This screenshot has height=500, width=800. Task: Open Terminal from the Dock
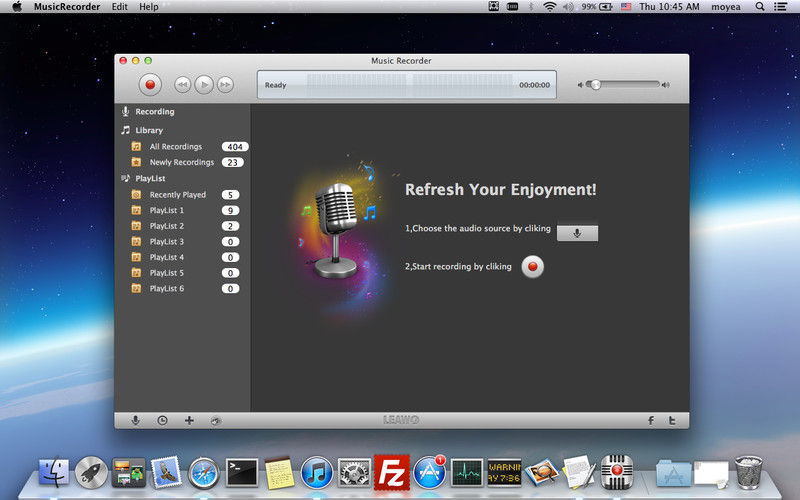point(242,472)
